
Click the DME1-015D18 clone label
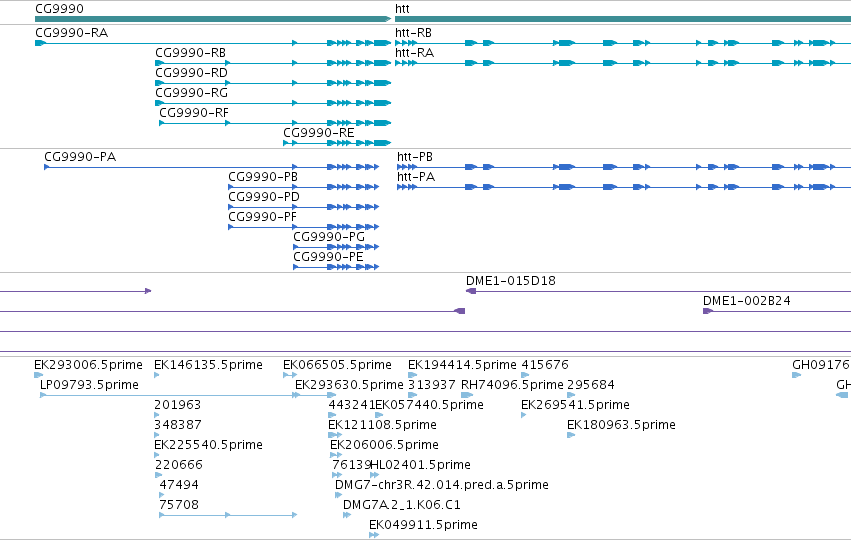[511, 281]
